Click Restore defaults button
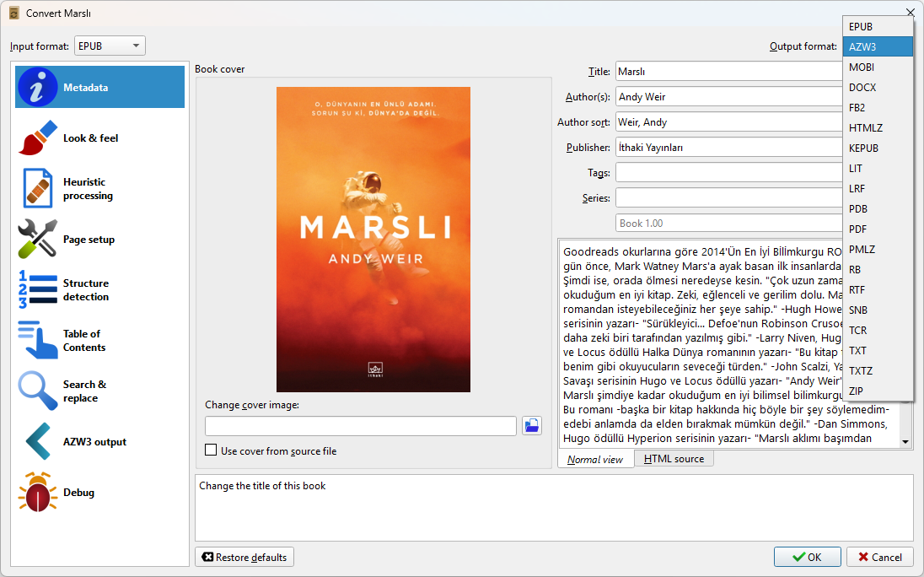The height and width of the screenshot is (577, 924). coord(244,558)
